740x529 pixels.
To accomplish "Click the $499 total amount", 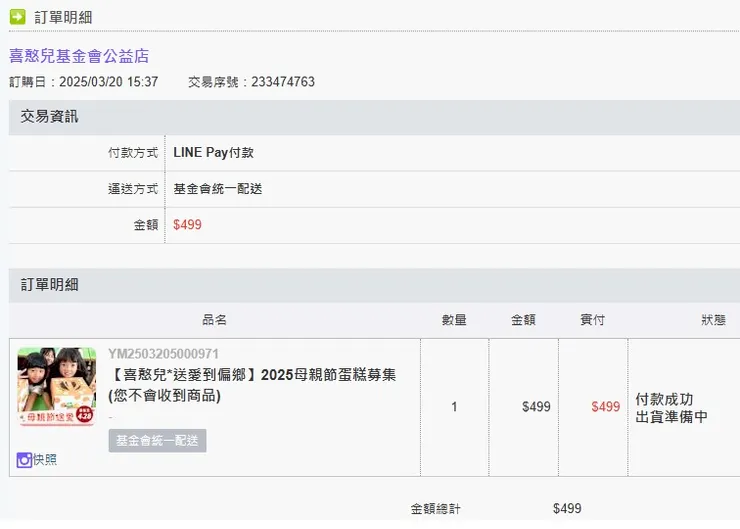I will coord(567,509).
